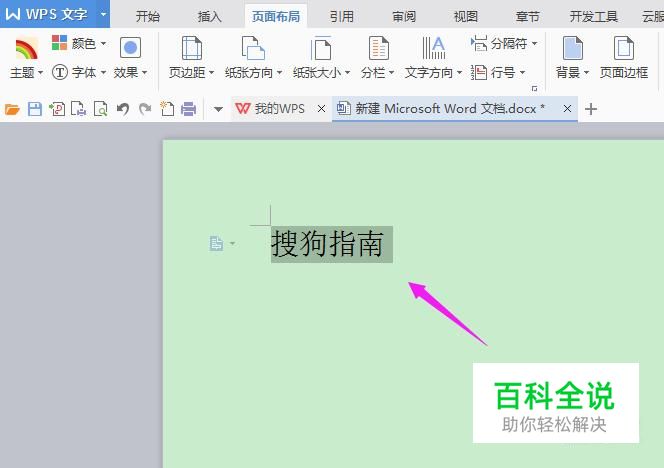Switch to the 开始 ribbon tab
The height and width of the screenshot is (468, 664).
pos(148,17)
